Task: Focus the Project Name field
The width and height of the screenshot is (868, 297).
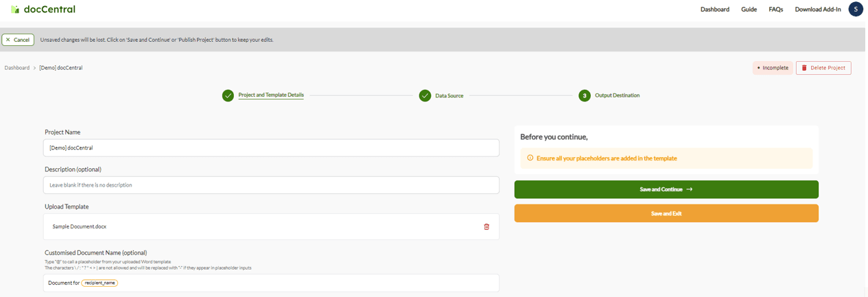Action: 271,147
